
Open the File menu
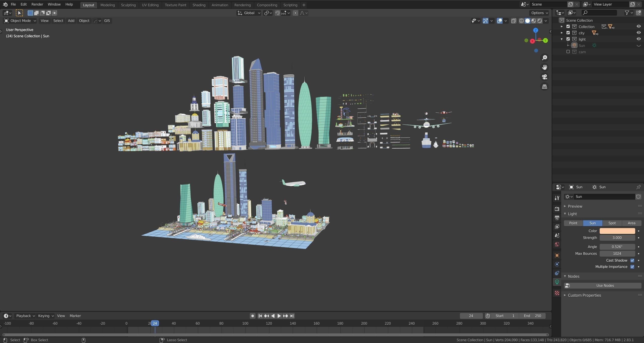click(x=13, y=4)
